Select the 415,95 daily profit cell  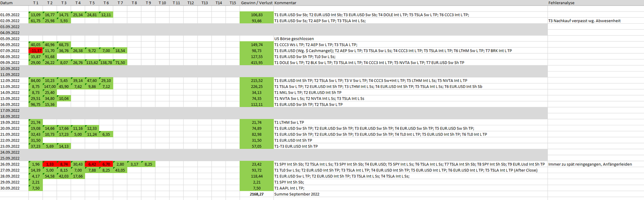click(x=256, y=63)
